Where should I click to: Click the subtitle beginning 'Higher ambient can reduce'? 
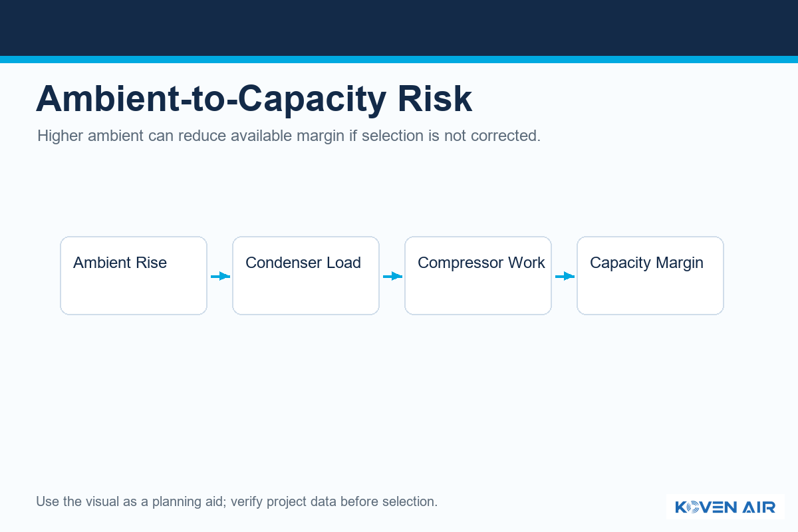coord(289,136)
